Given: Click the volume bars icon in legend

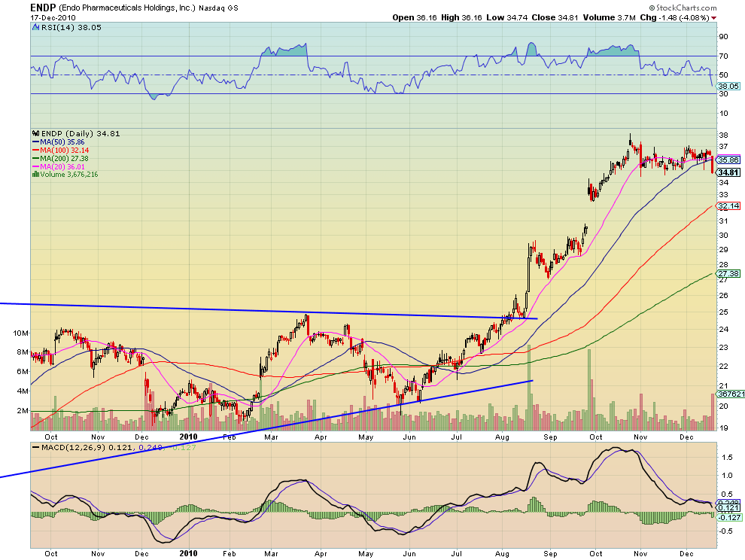Looking at the screenshot, I should (35, 175).
